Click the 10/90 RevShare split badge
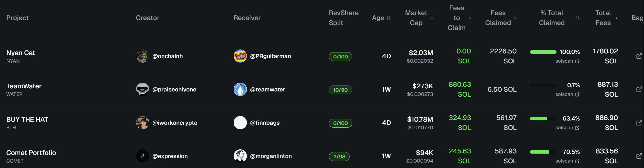The image size is (644, 168). [x=340, y=90]
